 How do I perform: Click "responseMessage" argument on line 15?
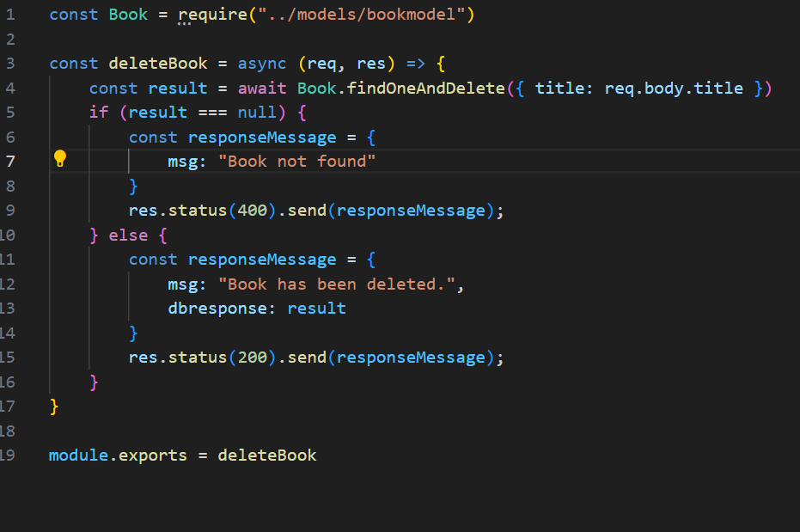[x=411, y=357]
